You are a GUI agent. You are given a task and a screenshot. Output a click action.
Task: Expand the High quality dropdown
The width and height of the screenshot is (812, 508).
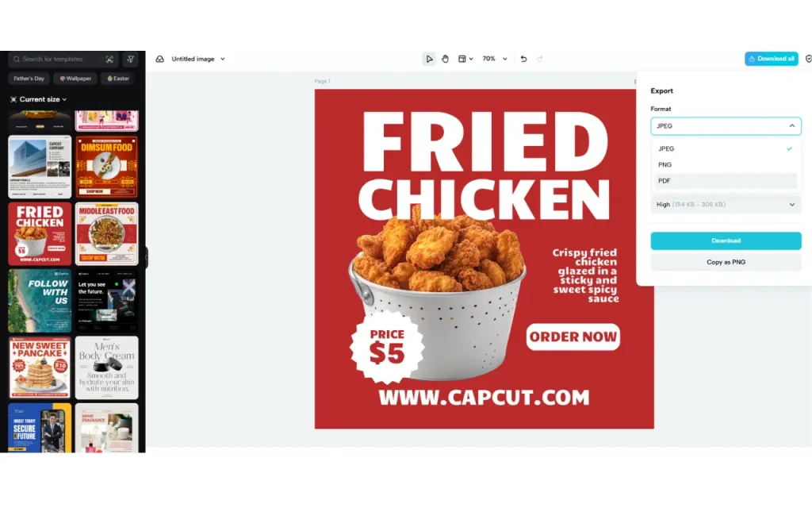pos(726,205)
